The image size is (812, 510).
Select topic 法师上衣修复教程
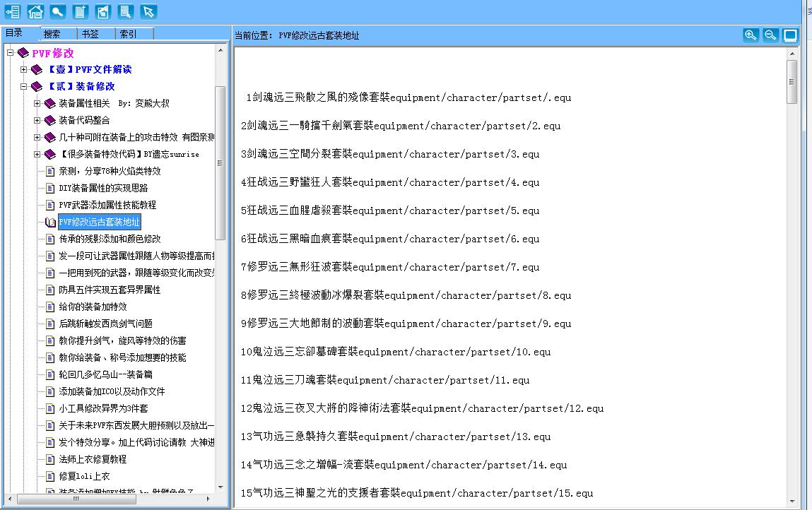tap(93, 459)
